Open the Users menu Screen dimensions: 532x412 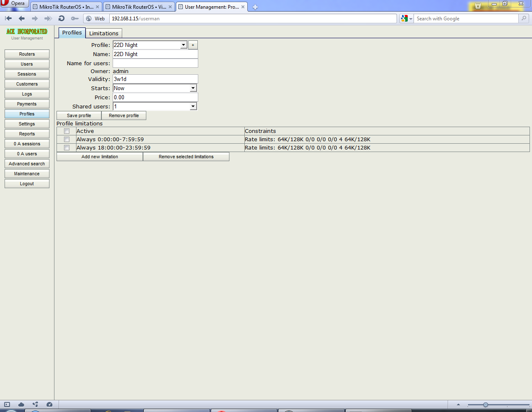[27, 64]
